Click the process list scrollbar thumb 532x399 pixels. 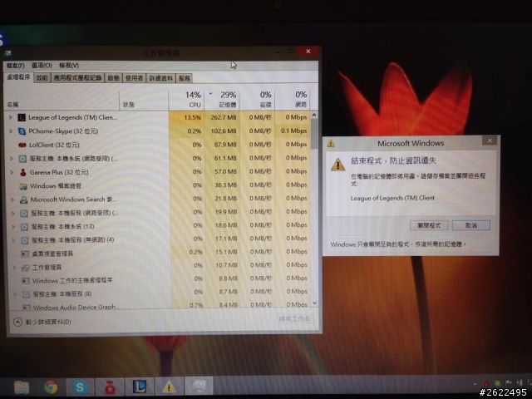coord(314,134)
